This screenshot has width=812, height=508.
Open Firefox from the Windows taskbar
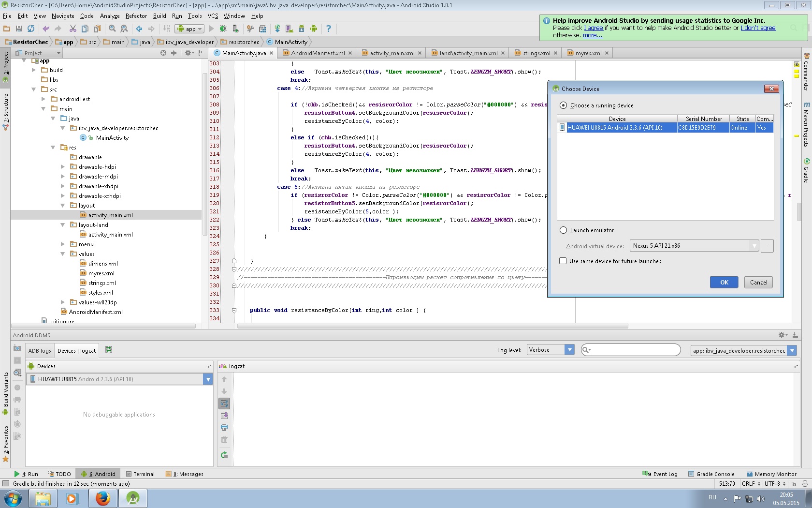pos(102,498)
